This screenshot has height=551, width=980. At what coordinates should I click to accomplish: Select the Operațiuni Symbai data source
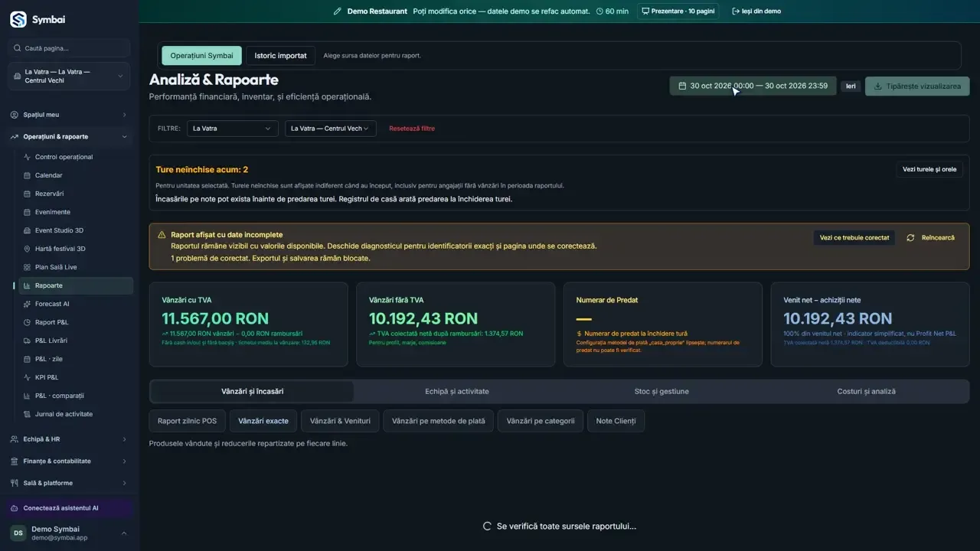pyautogui.click(x=201, y=56)
